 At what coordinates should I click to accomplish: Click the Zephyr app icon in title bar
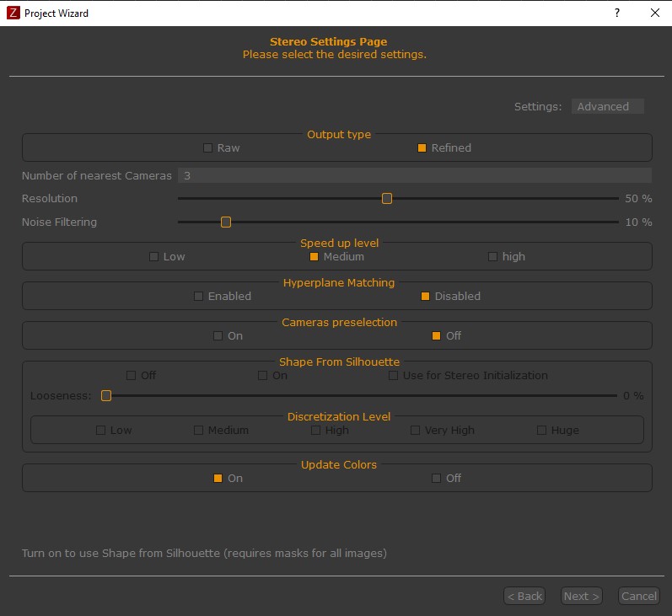pyautogui.click(x=13, y=13)
